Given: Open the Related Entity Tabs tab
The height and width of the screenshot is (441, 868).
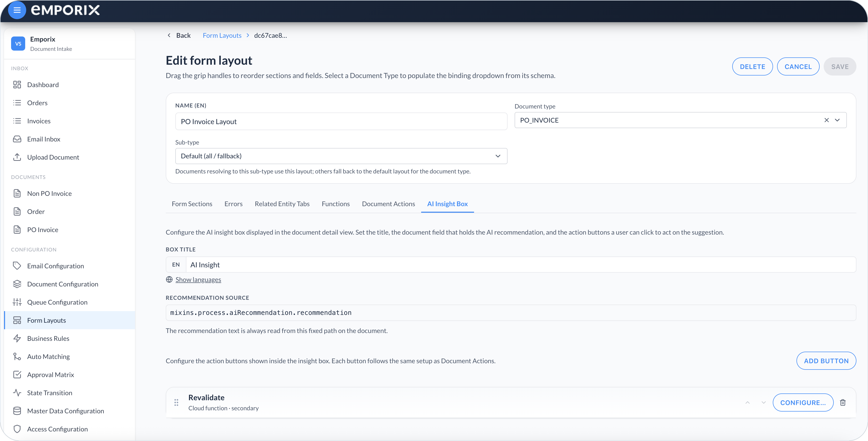Looking at the screenshot, I should click(x=282, y=204).
